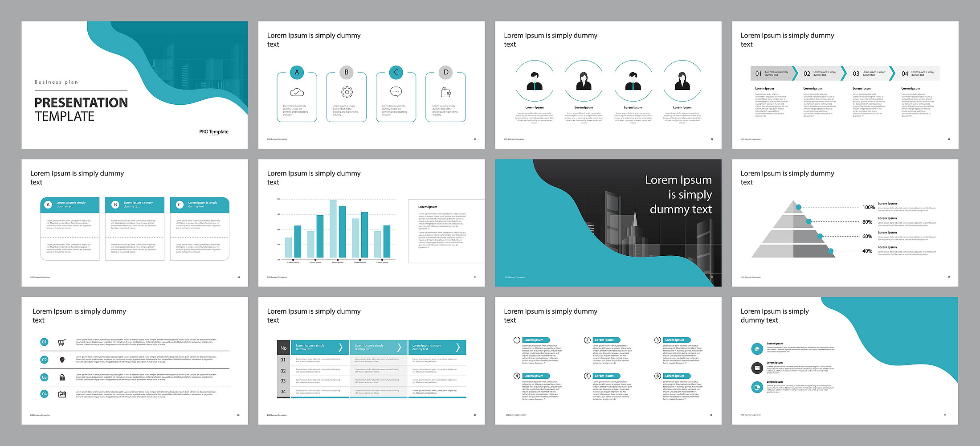The height and width of the screenshot is (446, 980).
Task: Click the arrow chevron after step 01
Action: [795, 74]
